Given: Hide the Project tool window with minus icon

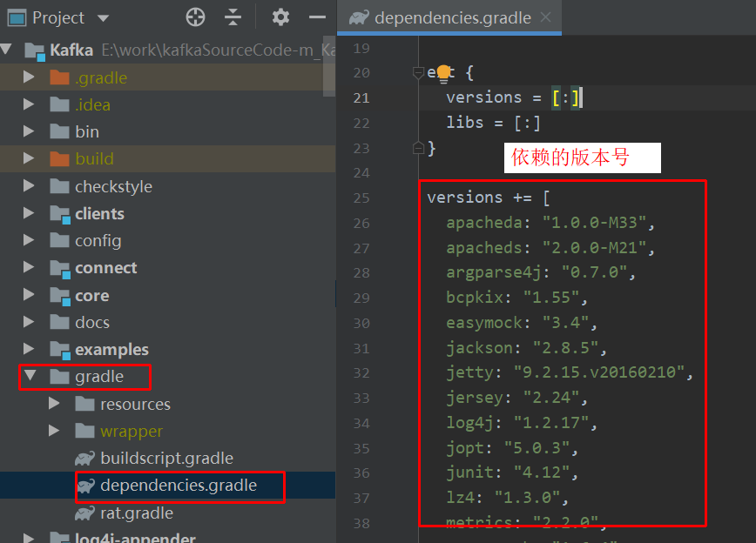Looking at the screenshot, I should 319,17.
